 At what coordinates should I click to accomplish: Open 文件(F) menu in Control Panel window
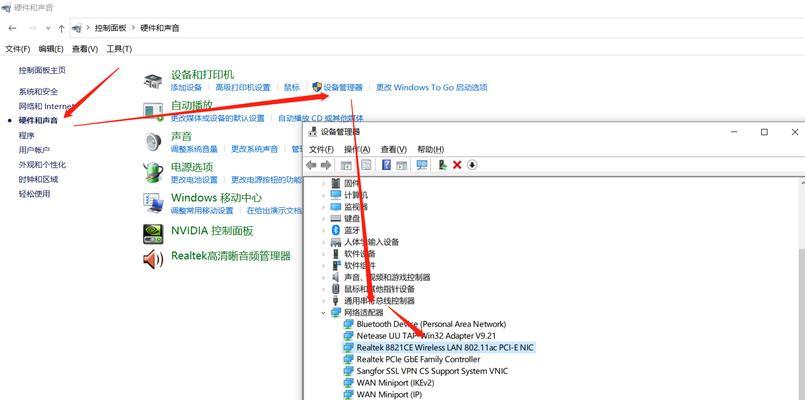17,49
